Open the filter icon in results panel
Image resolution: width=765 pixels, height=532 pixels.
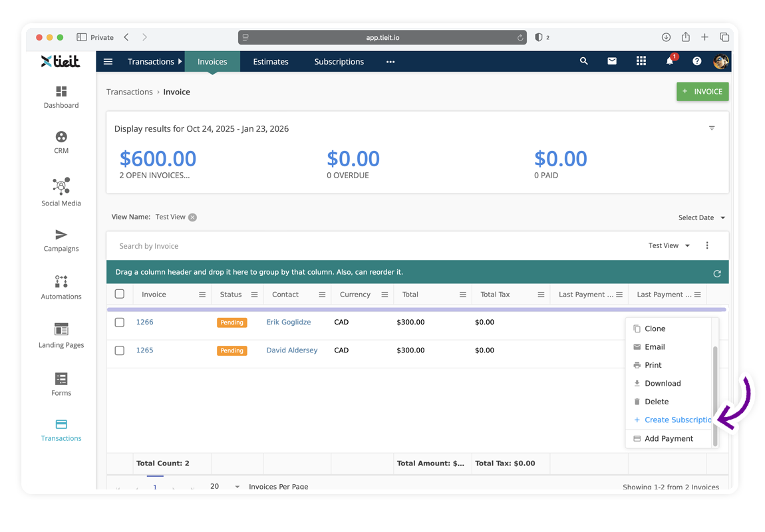pos(712,128)
